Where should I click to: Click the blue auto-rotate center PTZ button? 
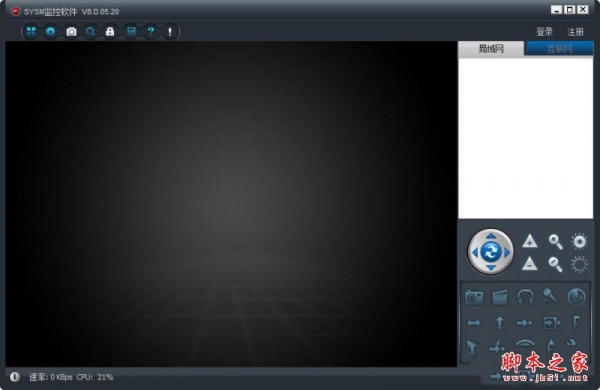[491, 252]
